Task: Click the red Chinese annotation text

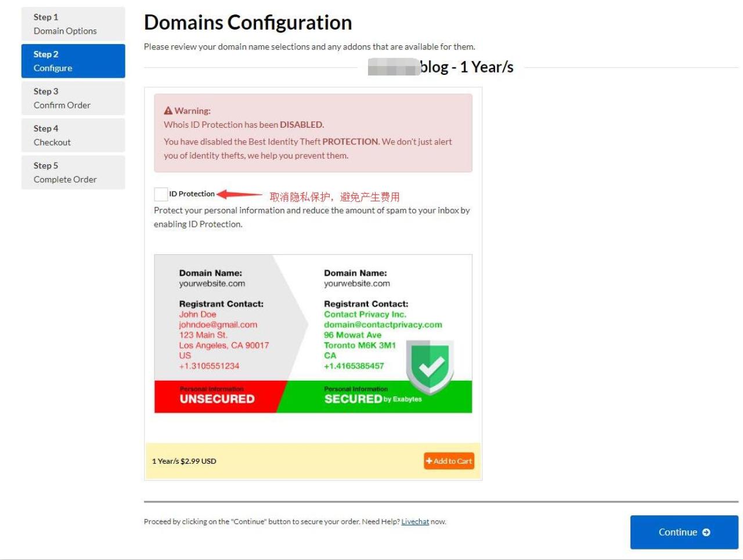Action: pyautogui.click(x=334, y=197)
